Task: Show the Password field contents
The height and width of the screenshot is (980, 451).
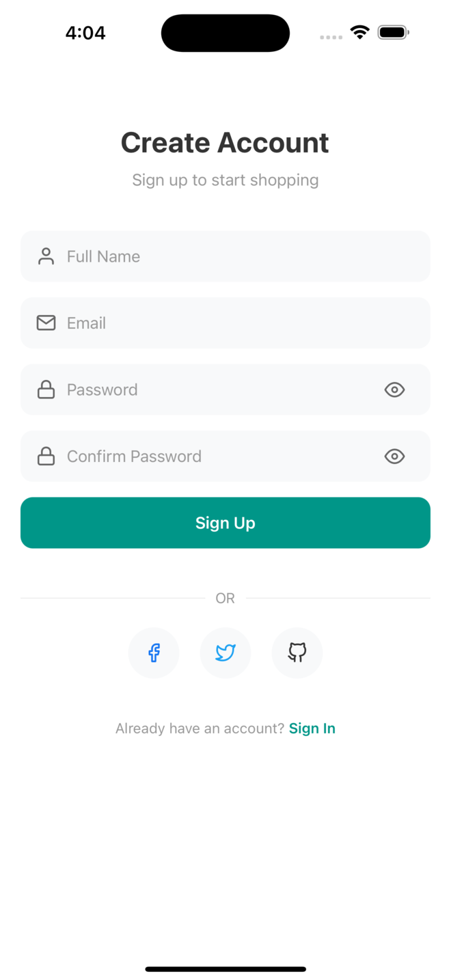Action: [x=394, y=390]
